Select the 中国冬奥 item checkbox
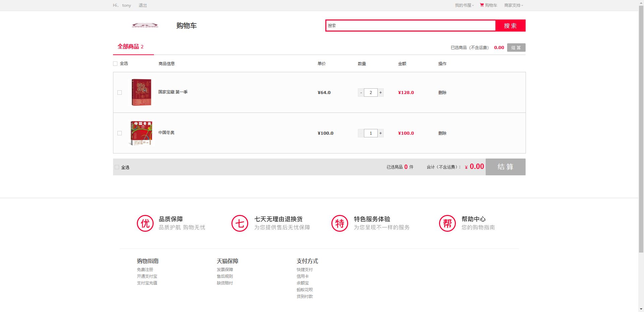The height and width of the screenshot is (312, 644). 119,133
